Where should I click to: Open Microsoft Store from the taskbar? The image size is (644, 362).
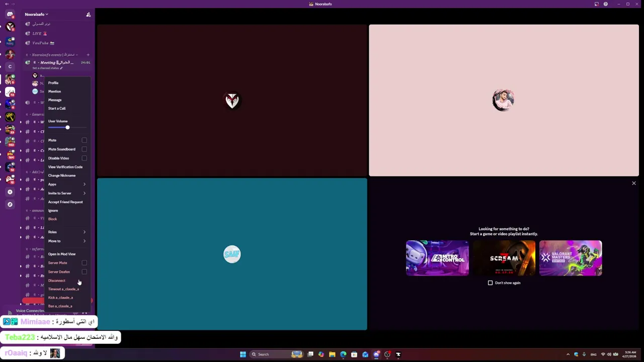[354, 354]
